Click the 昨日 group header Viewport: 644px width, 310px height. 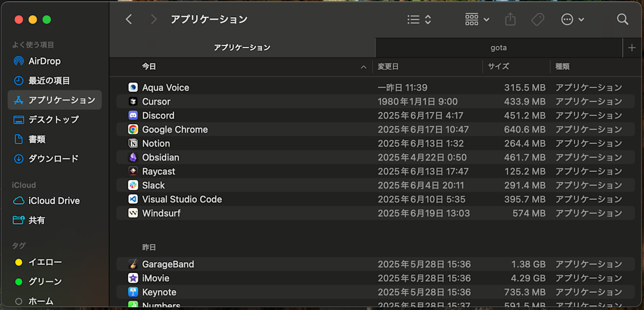[149, 248]
